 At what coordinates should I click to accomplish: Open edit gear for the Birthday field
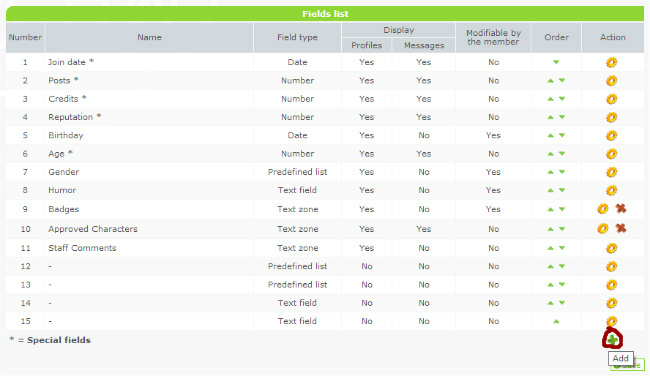pyautogui.click(x=611, y=136)
